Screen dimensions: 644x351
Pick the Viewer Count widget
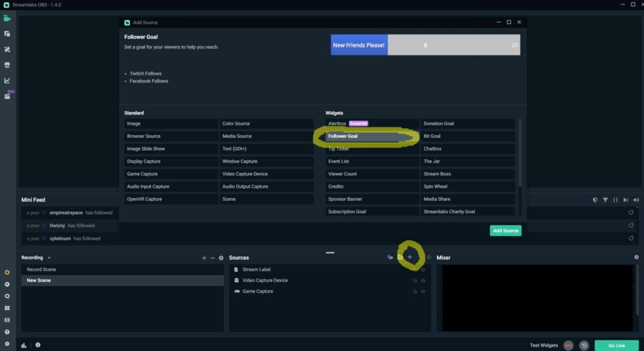372,174
